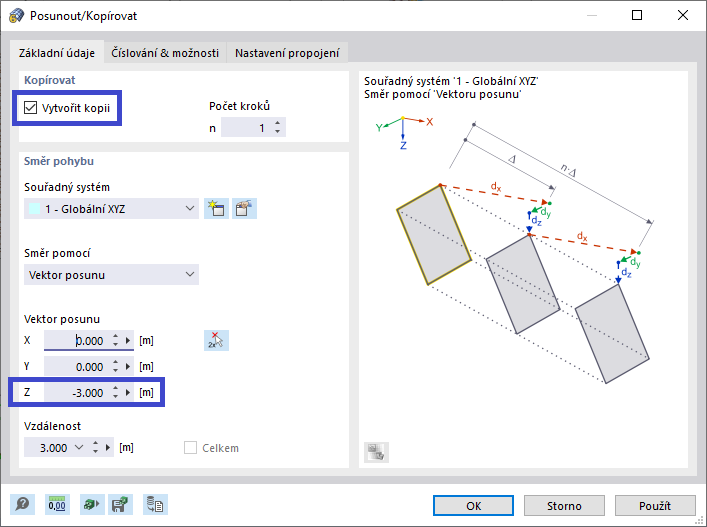Click the green arrow icon in bottom toolbar
The image size is (707, 527).
[x=92, y=504]
